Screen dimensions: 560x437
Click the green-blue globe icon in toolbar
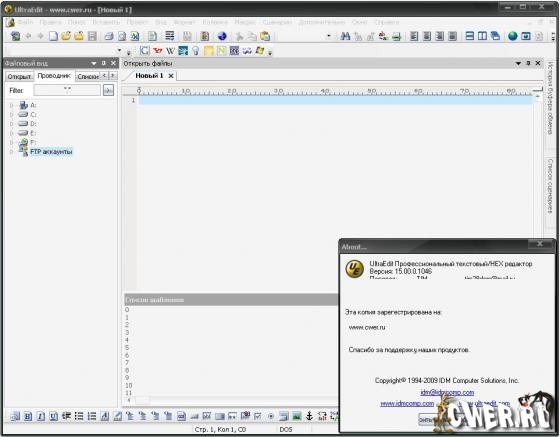[512, 36]
